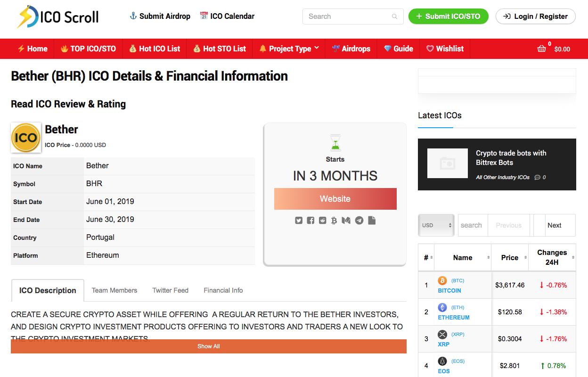Viewport: 588px width, 377px height.
Task: Click the Bether gold ICO coin logo
Action: [25, 138]
